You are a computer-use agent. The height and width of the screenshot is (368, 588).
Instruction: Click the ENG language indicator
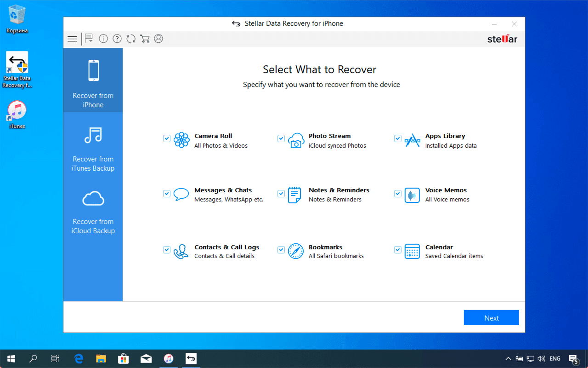point(555,359)
